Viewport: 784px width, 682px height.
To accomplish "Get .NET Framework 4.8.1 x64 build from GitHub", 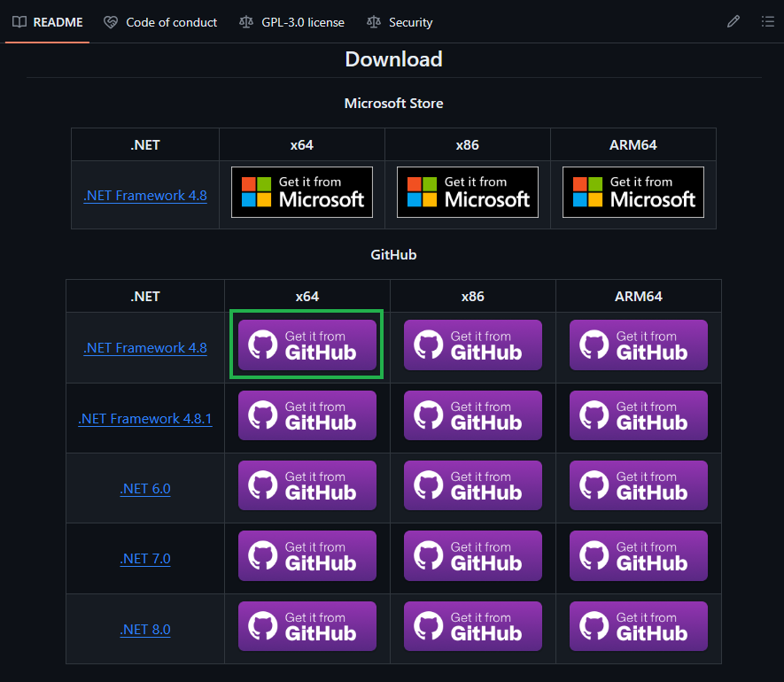I will [x=307, y=415].
